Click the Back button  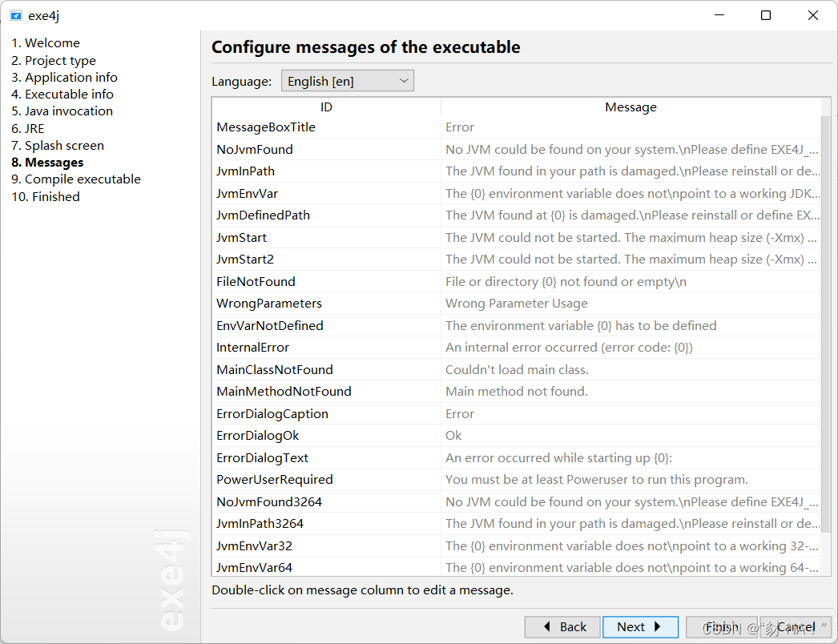pyautogui.click(x=565, y=627)
